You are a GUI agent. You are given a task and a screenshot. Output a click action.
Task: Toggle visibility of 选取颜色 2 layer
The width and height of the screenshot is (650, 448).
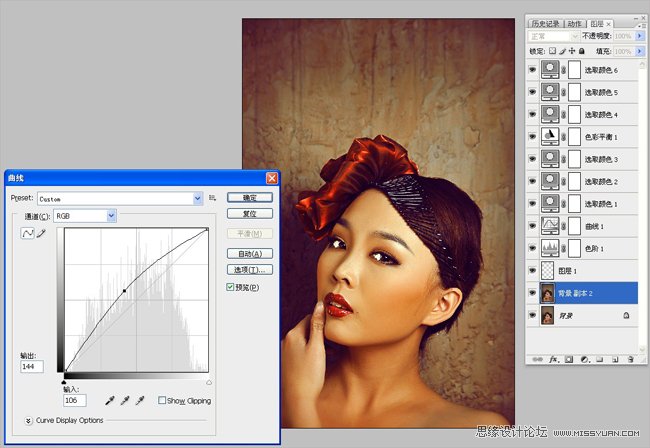pyautogui.click(x=533, y=182)
